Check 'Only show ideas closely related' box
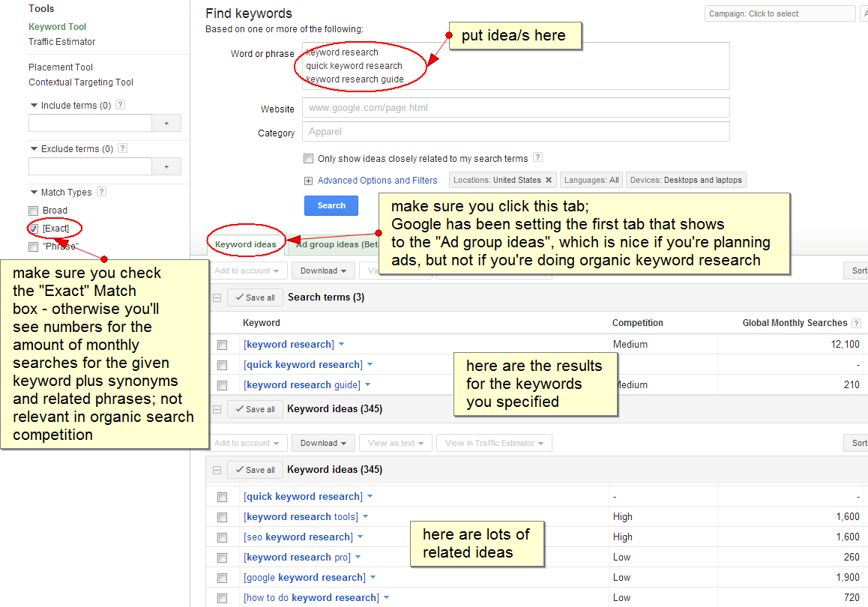This screenshot has height=607, width=868. point(308,159)
